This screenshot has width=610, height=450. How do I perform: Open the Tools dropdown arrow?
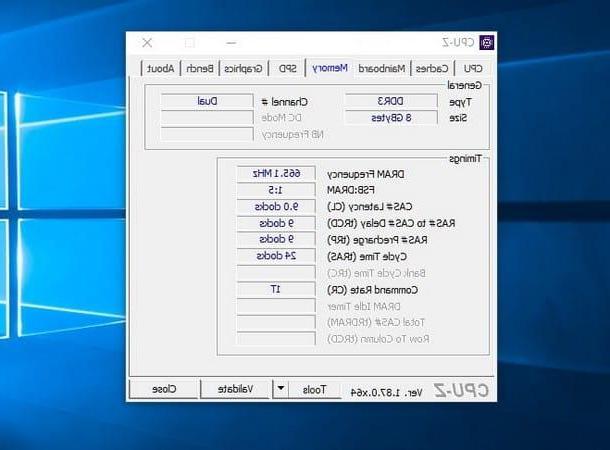(281, 389)
